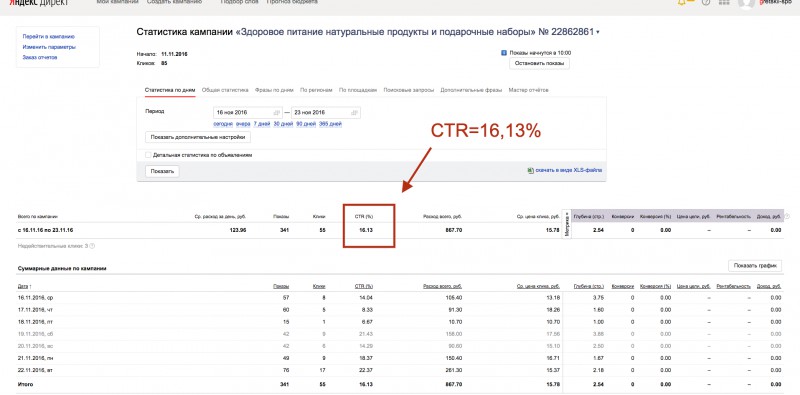Viewport: 800px width, 395px height.
Task: Open the start date calendar icon
Action: 277,112
